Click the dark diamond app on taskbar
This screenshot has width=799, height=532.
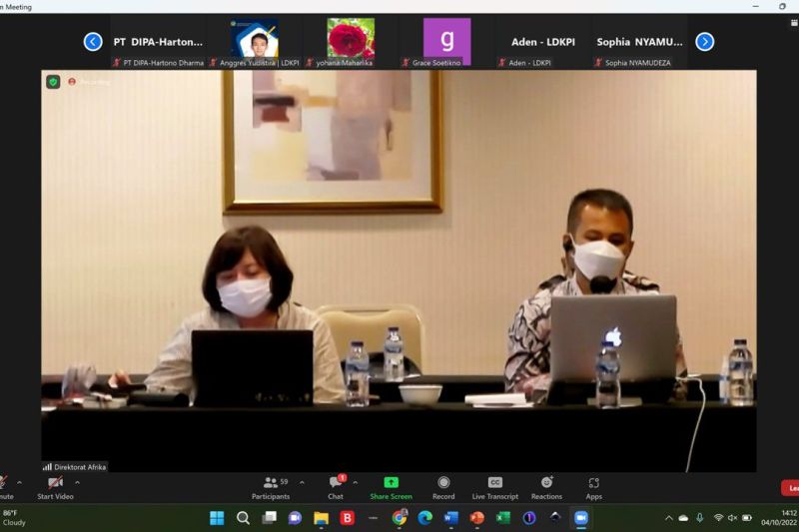click(555, 517)
